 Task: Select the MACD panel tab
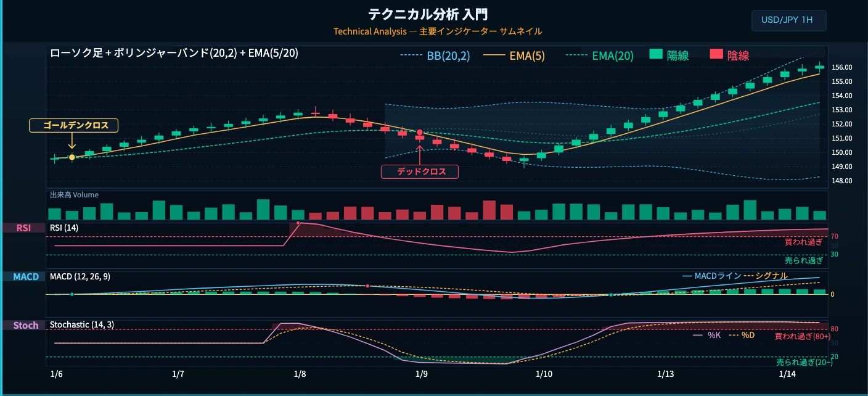tap(23, 276)
